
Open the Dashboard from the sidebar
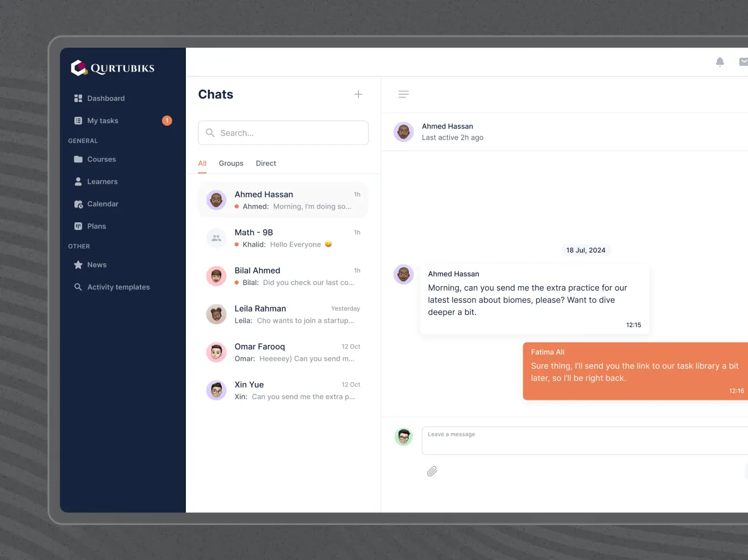point(105,98)
